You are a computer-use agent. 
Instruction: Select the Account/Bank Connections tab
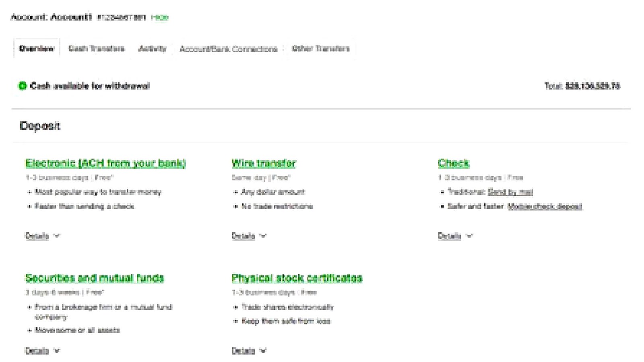[229, 49]
